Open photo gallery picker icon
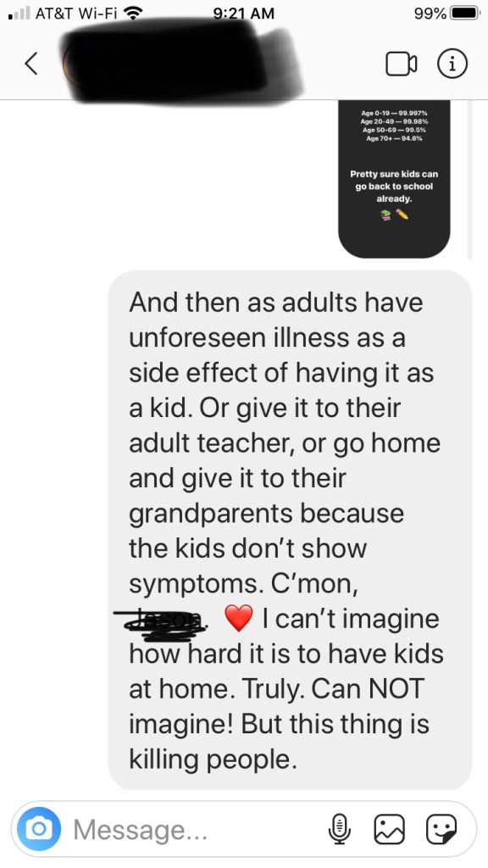Viewport: 488px width, 868px height. (x=390, y=829)
